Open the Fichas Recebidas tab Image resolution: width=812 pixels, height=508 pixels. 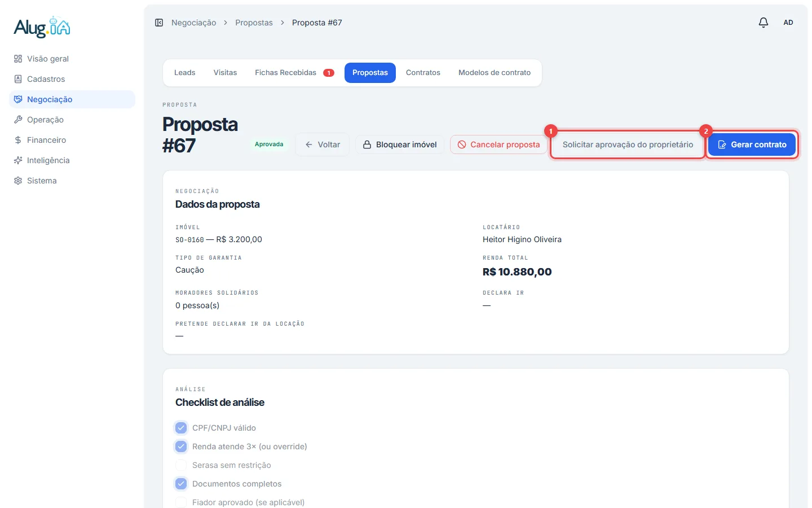point(294,73)
